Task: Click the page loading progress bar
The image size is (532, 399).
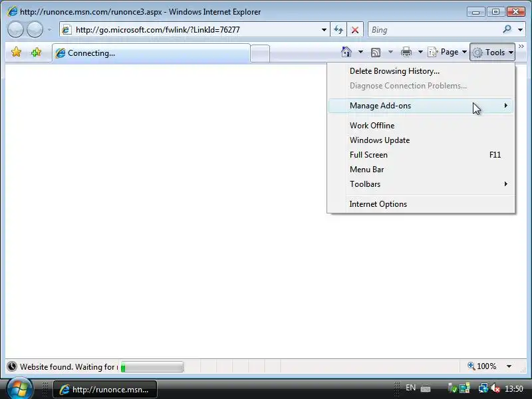Action: pyautogui.click(x=152, y=367)
